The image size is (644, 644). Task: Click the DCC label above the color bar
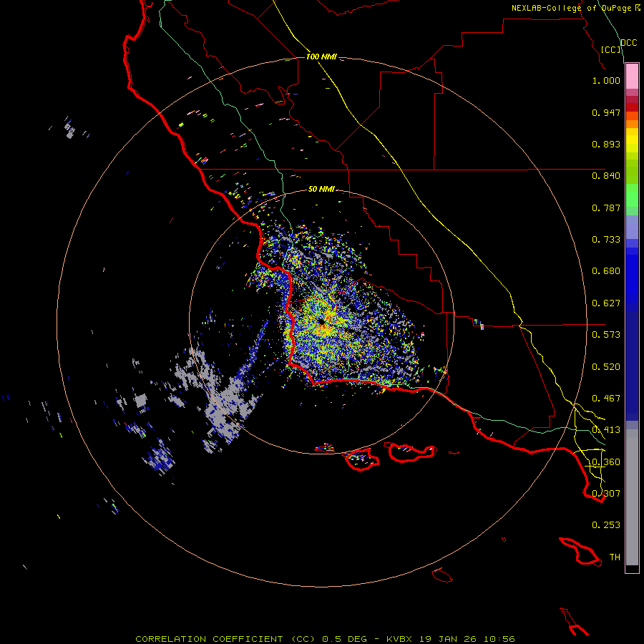(628, 43)
